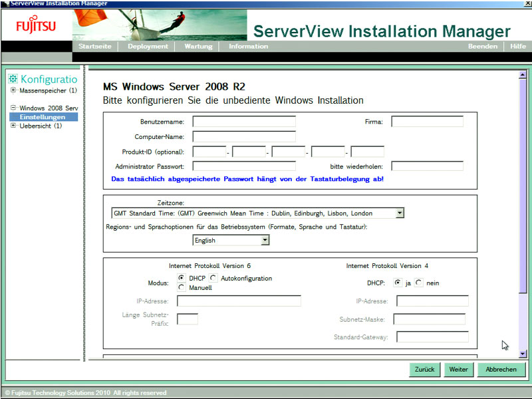
Task: Click the second Produkt-ID box
Action: (x=249, y=152)
